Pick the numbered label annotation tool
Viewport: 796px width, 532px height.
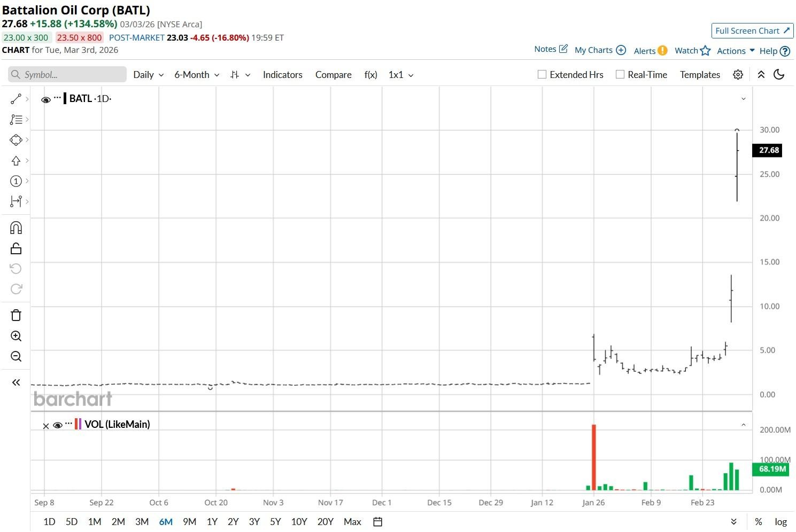pos(16,181)
